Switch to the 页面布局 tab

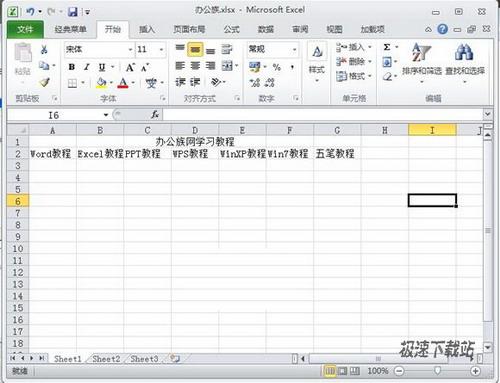pos(189,30)
